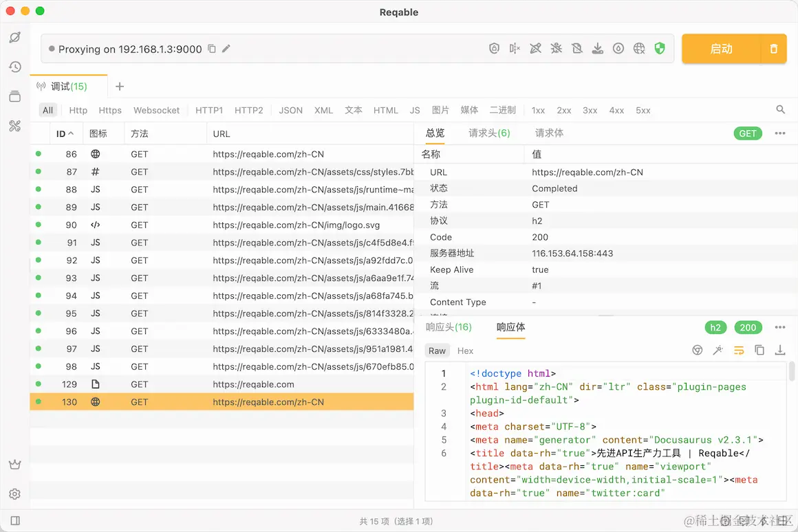The height and width of the screenshot is (532, 798).
Task: Select row 87 styles css request
Action: coord(222,172)
